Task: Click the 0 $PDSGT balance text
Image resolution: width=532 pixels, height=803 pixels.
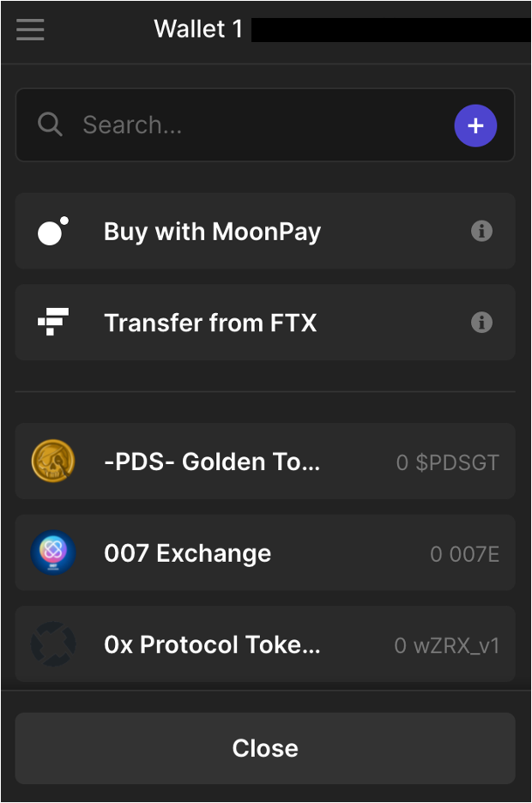Action: pos(447,463)
